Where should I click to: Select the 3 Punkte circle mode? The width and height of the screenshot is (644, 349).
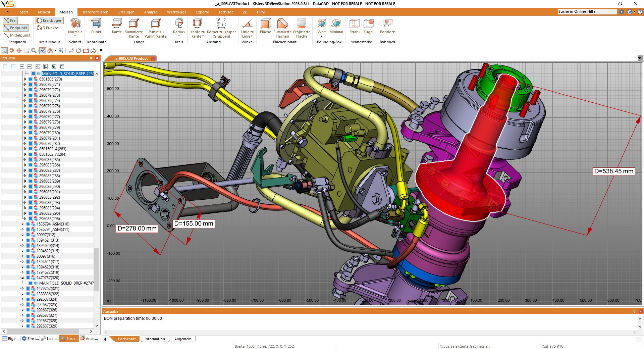(48, 28)
